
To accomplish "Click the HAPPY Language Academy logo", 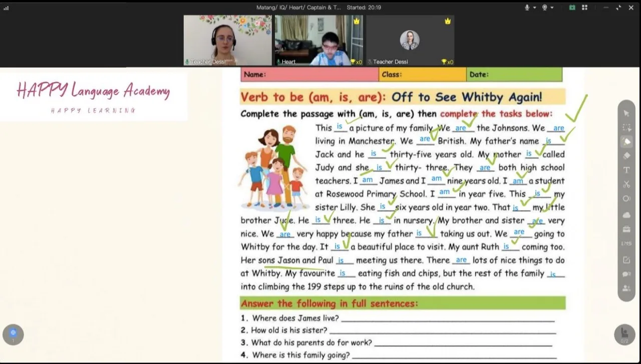I will point(94,97).
